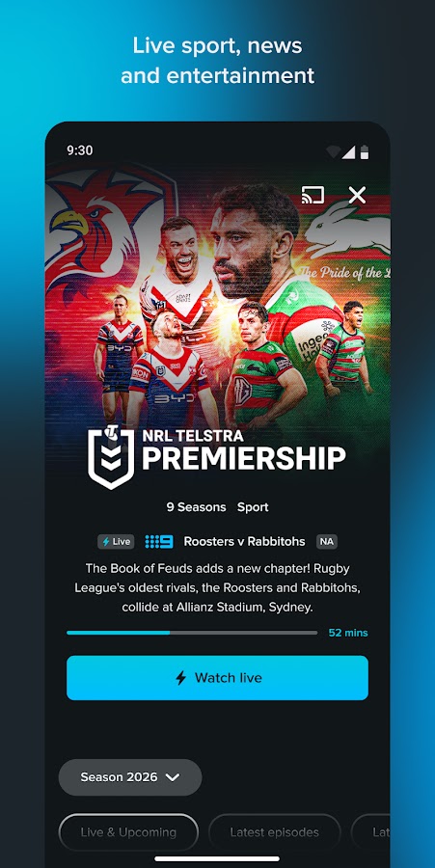Tap the cellular signal status icon
The height and width of the screenshot is (868, 435).
(348, 152)
